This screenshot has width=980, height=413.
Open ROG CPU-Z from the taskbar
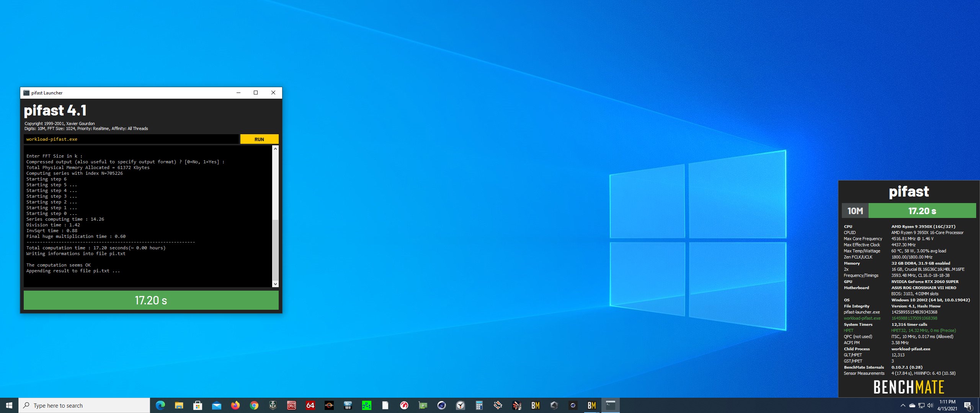291,405
